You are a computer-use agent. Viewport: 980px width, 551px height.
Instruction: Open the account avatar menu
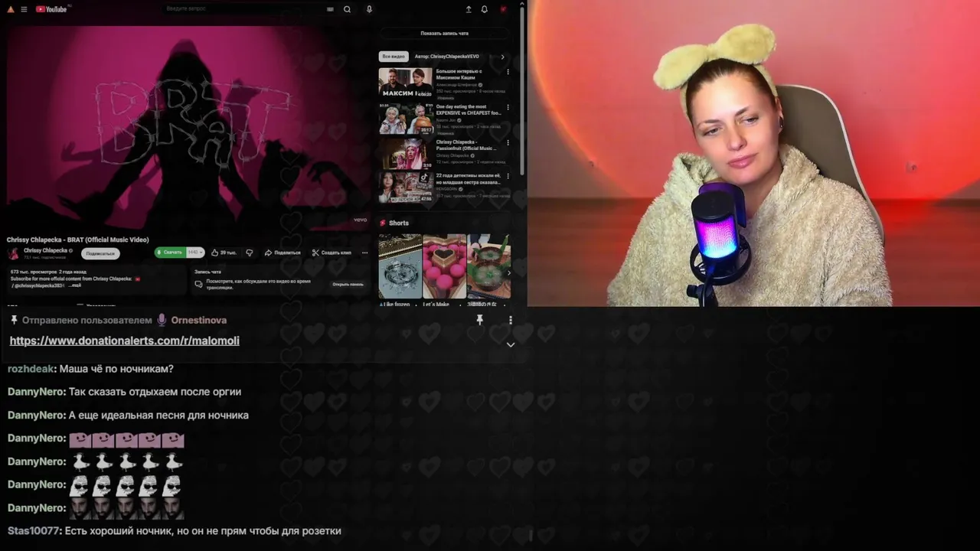click(503, 9)
